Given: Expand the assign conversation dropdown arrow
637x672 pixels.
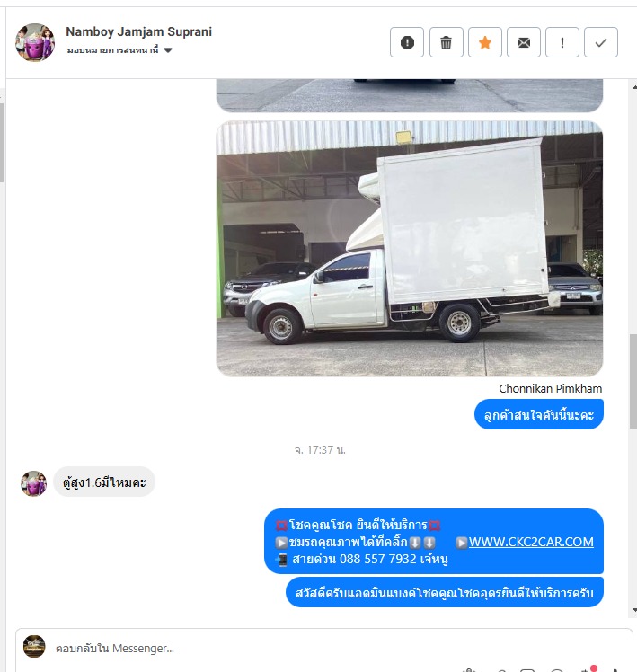Looking at the screenshot, I should coord(168,50).
